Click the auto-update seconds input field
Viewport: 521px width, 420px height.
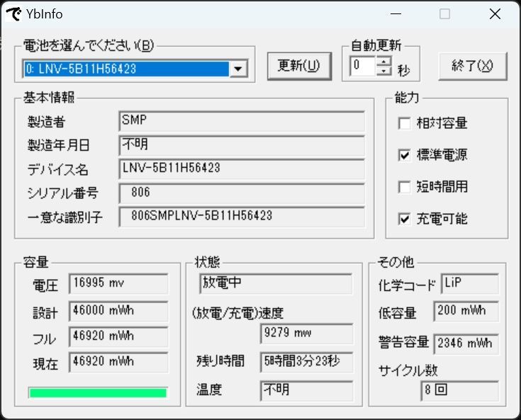click(363, 66)
